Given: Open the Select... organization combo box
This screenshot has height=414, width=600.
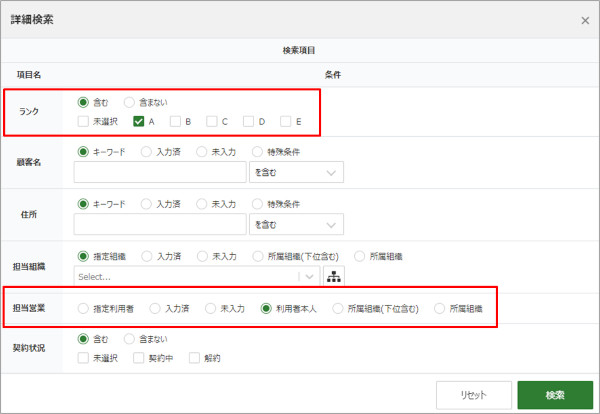Looking at the screenshot, I should pyautogui.click(x=197, y=276).
